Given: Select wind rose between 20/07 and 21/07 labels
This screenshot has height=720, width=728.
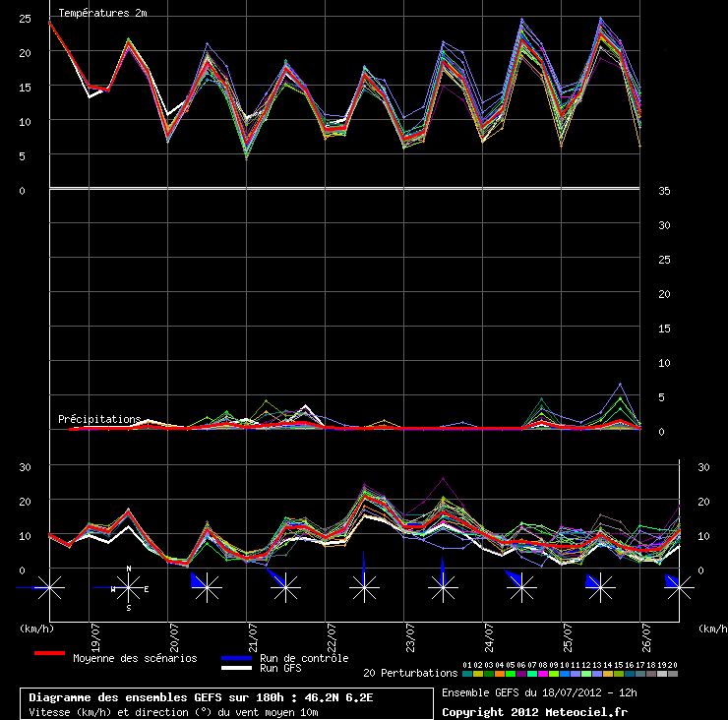Looking at the screenshot, I should 207,588.
